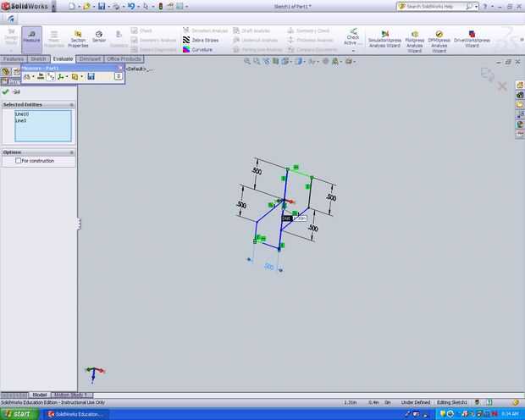Open dropdown arrow next to Undo icon
This screenshot has width=525, height=420.
click(138, 7)
